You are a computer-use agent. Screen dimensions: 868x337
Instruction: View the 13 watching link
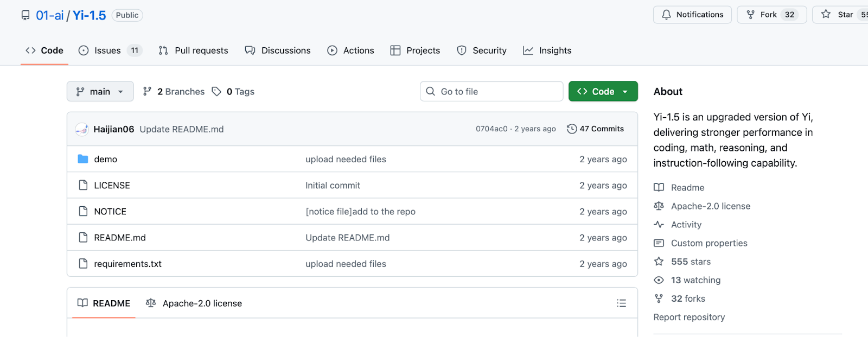(x=695, y=279)
